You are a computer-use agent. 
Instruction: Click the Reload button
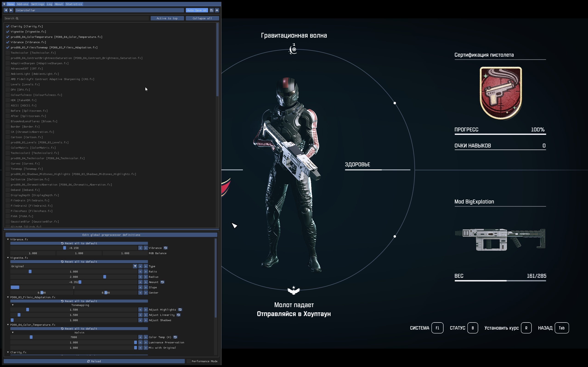point(94,361)
